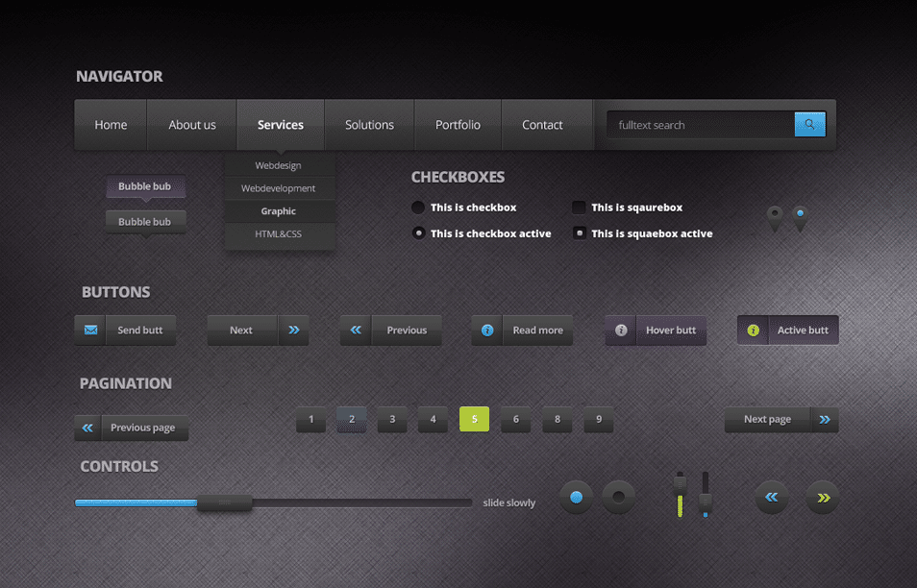Select 'This is checkbox active' round checkbox

[x=418, y=233]
